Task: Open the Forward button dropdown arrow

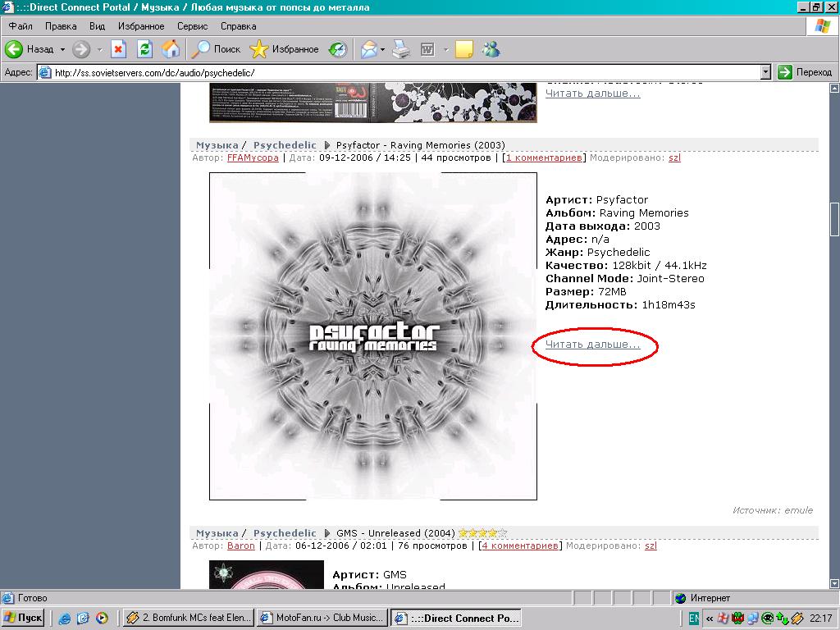Action: tap(99, 49)
